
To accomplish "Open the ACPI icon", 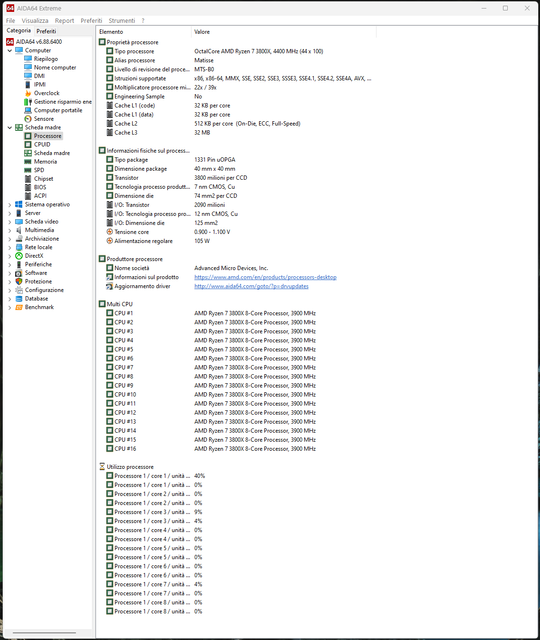I will pyautogui.click(x=28, y=196).
